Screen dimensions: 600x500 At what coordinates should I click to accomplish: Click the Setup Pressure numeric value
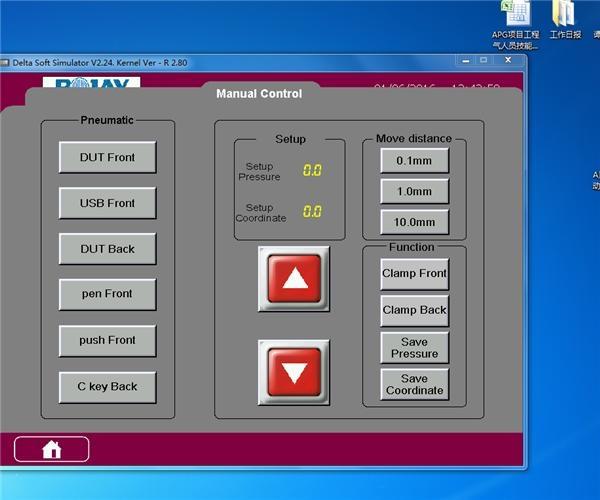[x=312, y=170]
